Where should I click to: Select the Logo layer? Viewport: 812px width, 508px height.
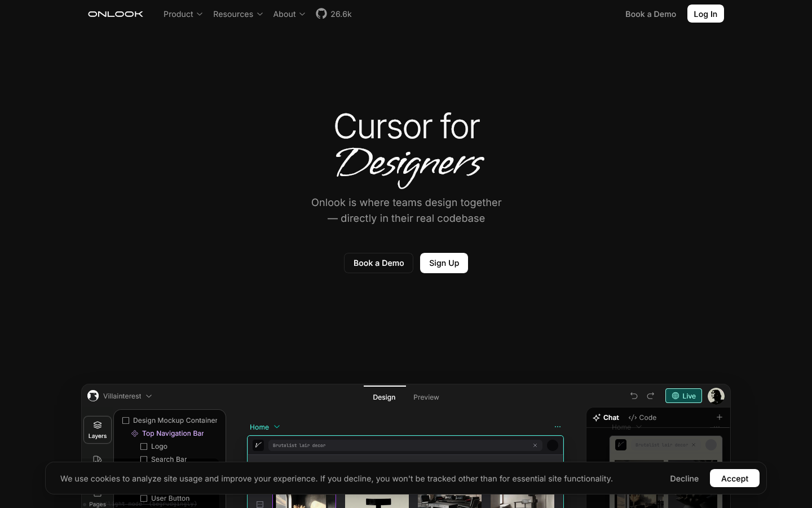click(x=160, y=446)
